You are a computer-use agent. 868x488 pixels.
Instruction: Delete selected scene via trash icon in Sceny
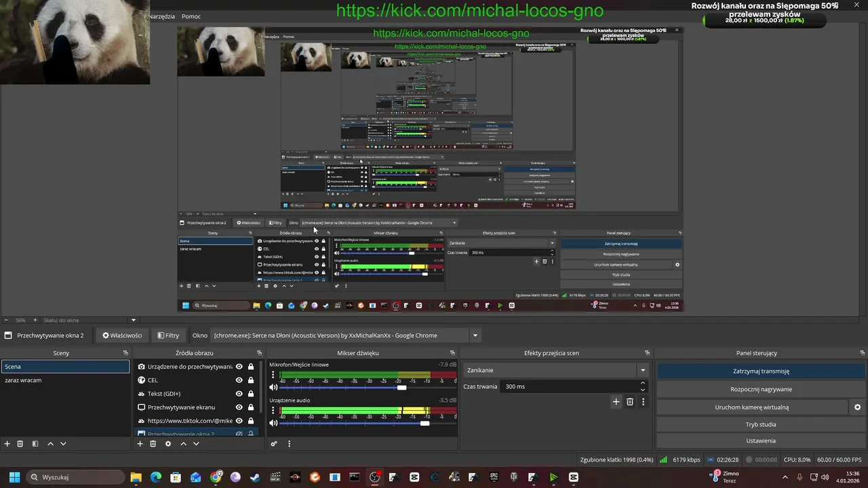click(20, 444)
